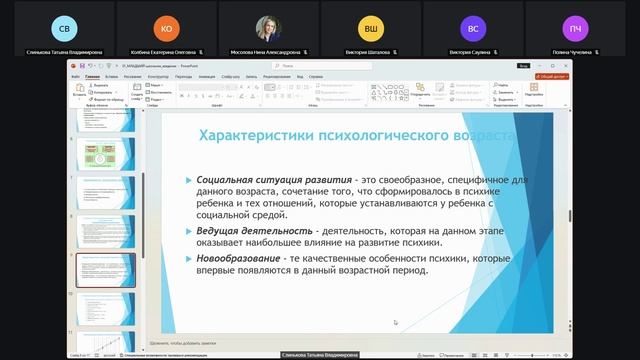Screen dimensions: 640x360
Task: Click the Slide Sorter view icon
Action: click(485, 356)
